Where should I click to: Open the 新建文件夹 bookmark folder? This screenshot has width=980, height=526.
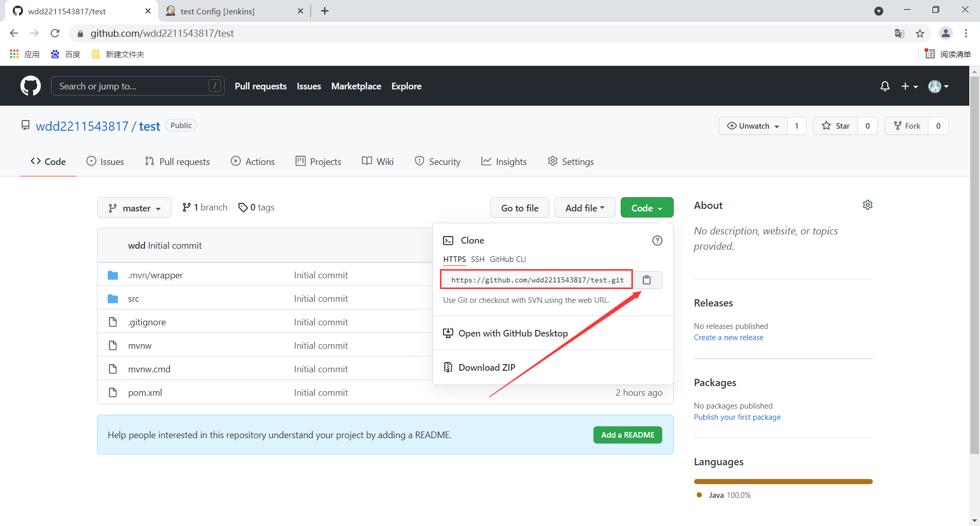[x=118, y=54]
